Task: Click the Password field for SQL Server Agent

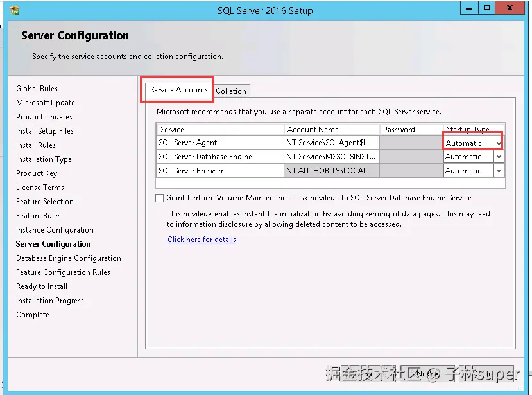Action: pyautogui.click(x=411, y=143)
